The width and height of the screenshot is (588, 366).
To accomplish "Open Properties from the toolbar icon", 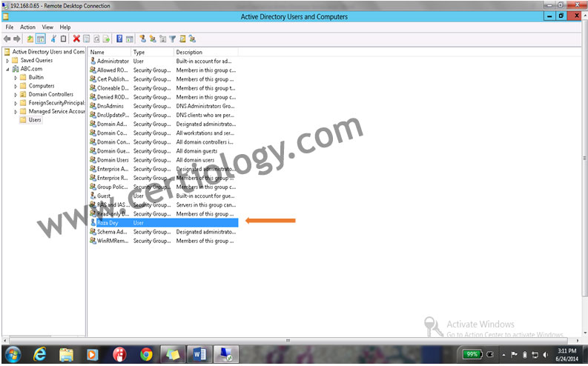I will click(x=86, y=39).
